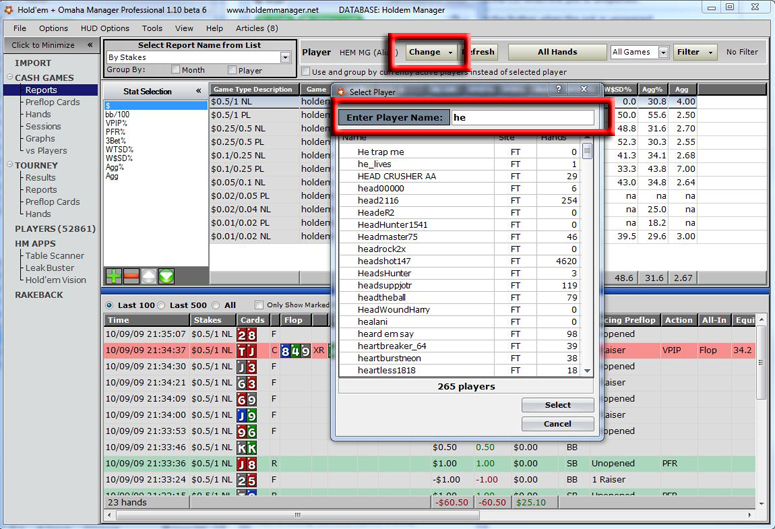
Task: Click the Enter Player Name input field
Action: click(x=522, y=118)
